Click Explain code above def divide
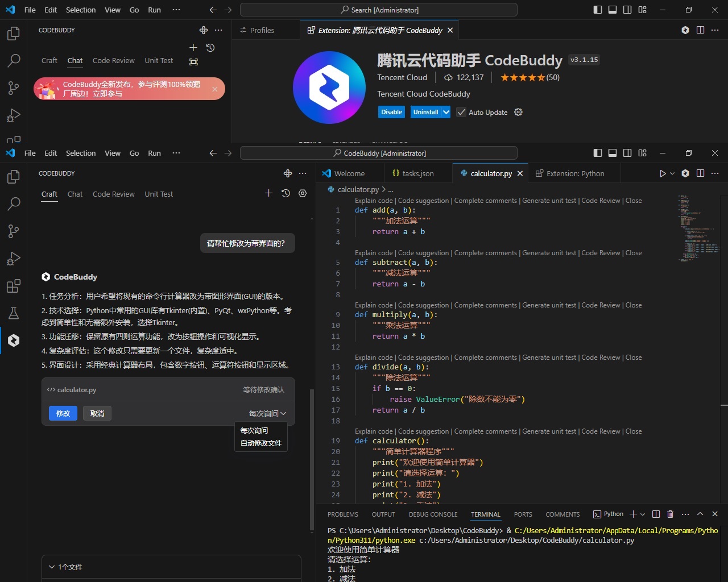 click(374, 357)
